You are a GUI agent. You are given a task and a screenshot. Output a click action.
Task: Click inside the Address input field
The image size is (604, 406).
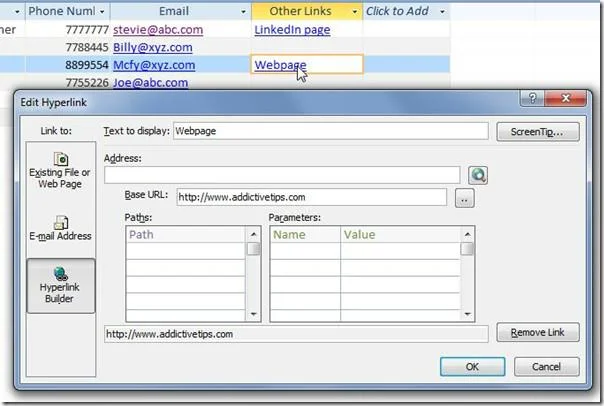[282, 175]
